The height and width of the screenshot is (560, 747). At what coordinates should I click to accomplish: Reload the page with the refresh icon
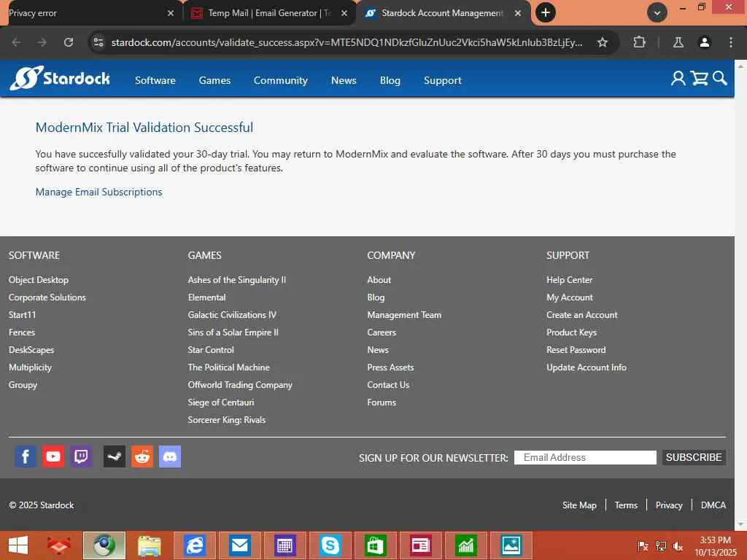(x=69, y=42)
